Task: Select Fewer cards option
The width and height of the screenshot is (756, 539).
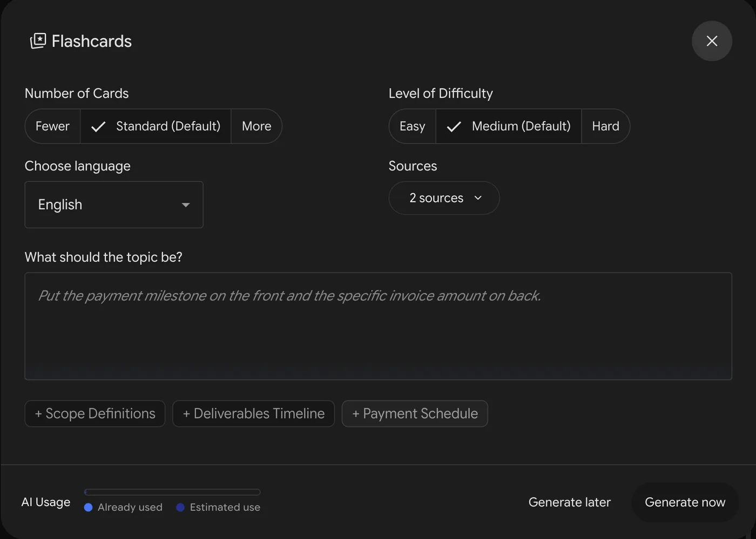Action: tap(52, 126)
